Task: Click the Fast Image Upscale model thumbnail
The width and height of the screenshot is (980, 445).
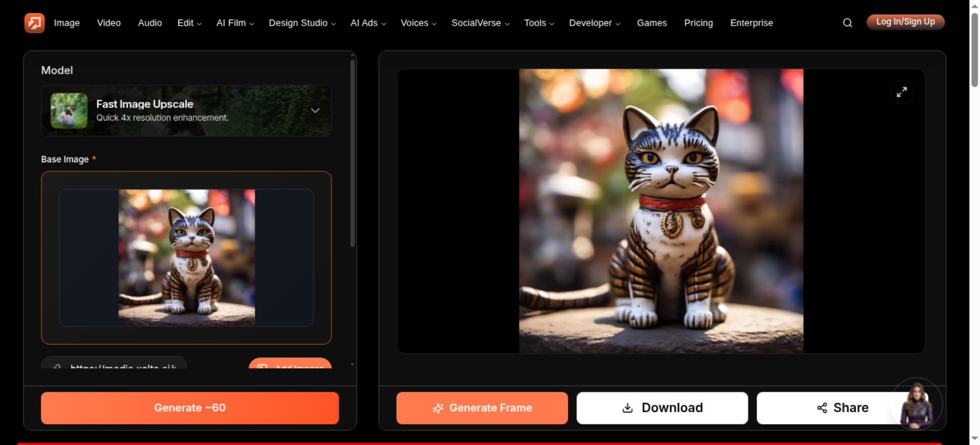Action: coord(69,111)
